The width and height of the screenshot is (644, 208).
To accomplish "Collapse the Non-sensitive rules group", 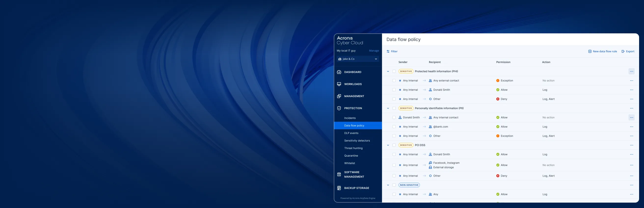I will coord(388,185).
